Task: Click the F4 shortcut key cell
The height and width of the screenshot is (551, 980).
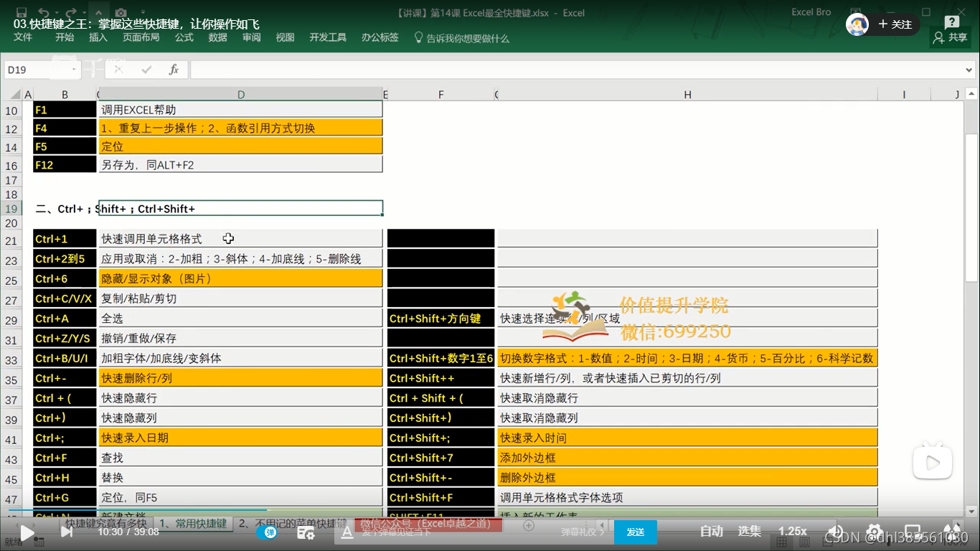Action: pyautogui.click(x=65, y=128)
